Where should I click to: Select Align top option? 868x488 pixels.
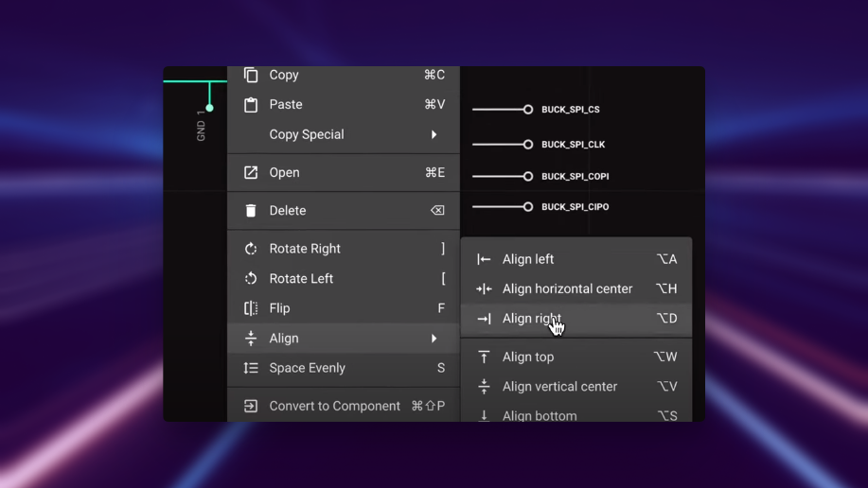click(528, 357)
